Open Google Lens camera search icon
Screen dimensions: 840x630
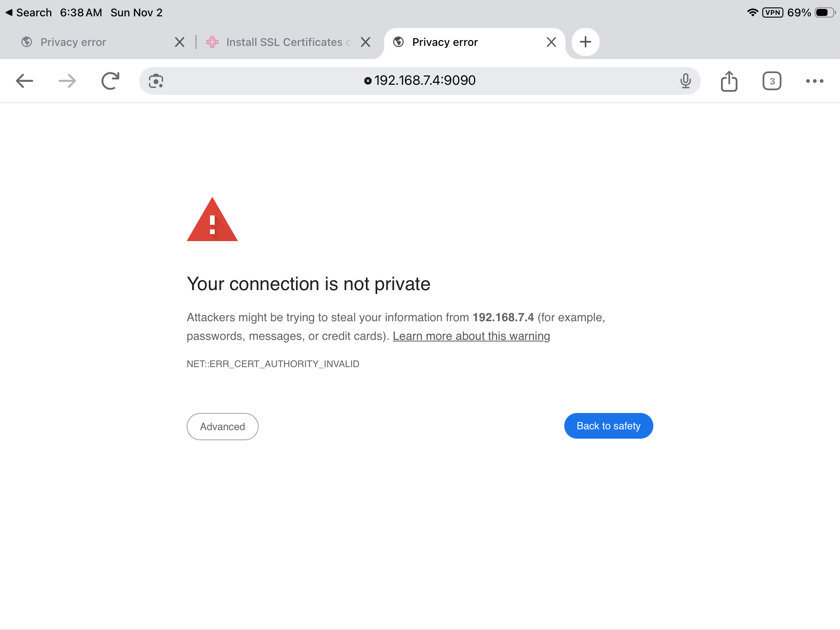[156, 81]
